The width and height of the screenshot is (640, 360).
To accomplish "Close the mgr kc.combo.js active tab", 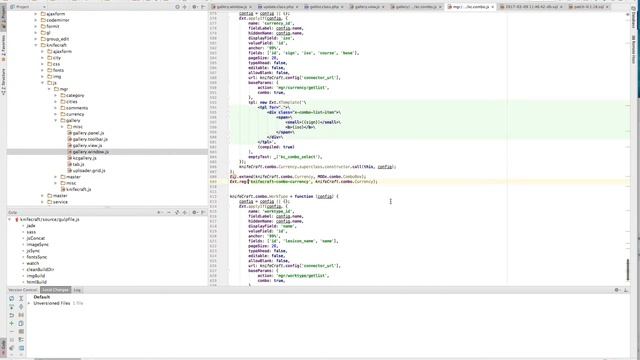I will point(493,7).
